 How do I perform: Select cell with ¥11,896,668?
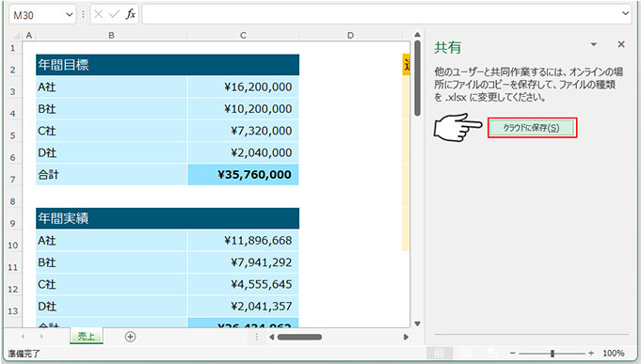coord(243,240)
